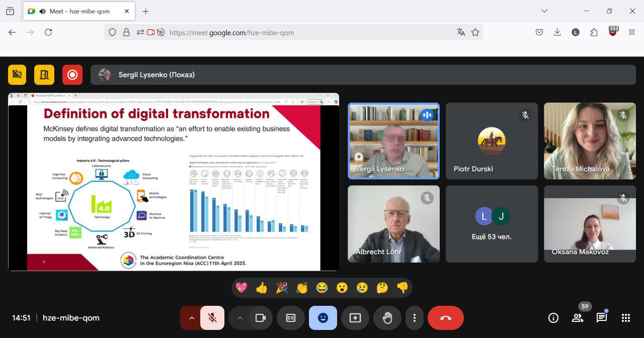The image size is (644, 338).
Task: Click the red leave call button
Action: click(x=445, y=318)
